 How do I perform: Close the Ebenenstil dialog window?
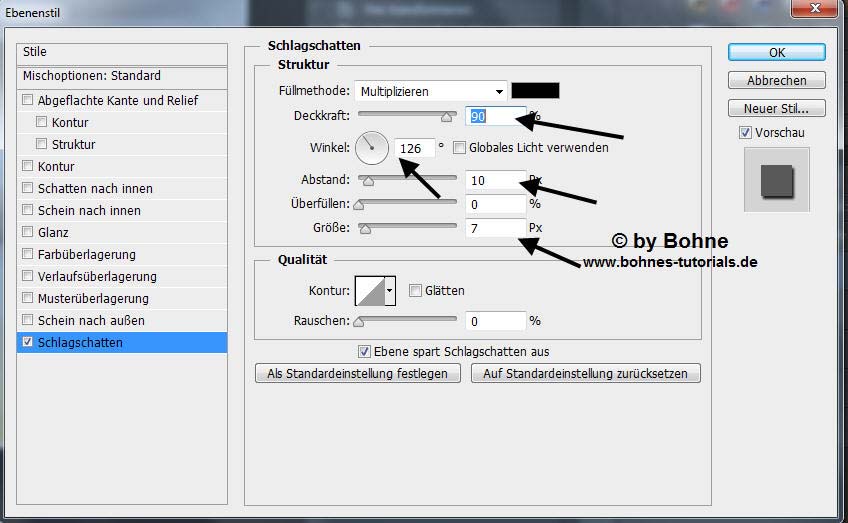pos(816,9)
